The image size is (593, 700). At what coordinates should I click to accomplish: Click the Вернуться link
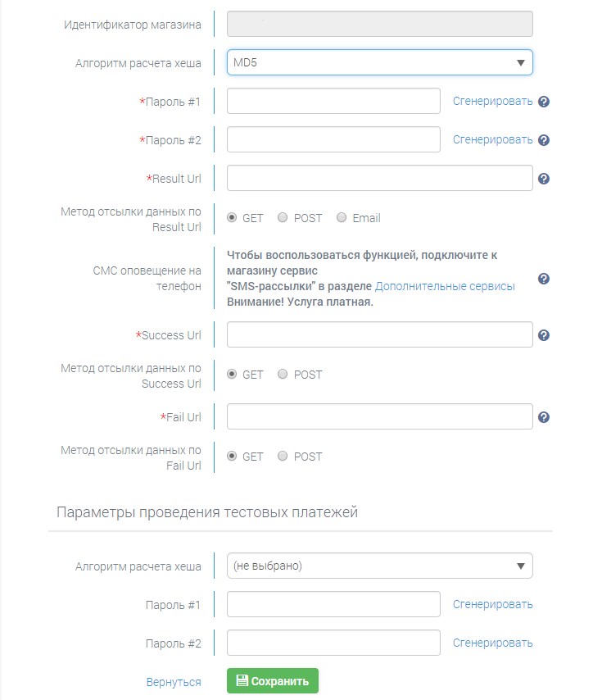click(x=174, y=681)
